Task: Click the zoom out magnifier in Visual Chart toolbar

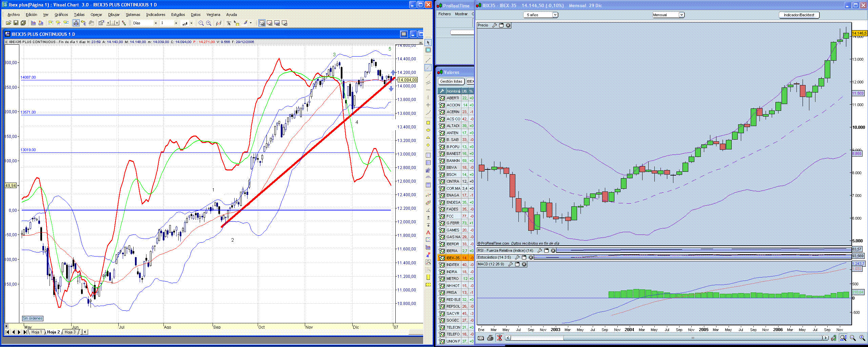Action: 201,23
